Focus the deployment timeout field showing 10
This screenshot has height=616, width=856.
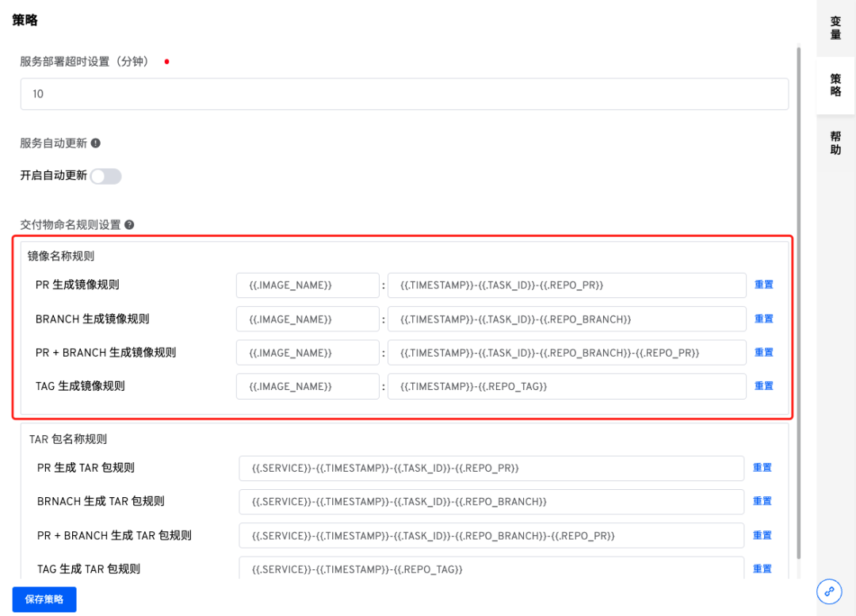[404, 94]
